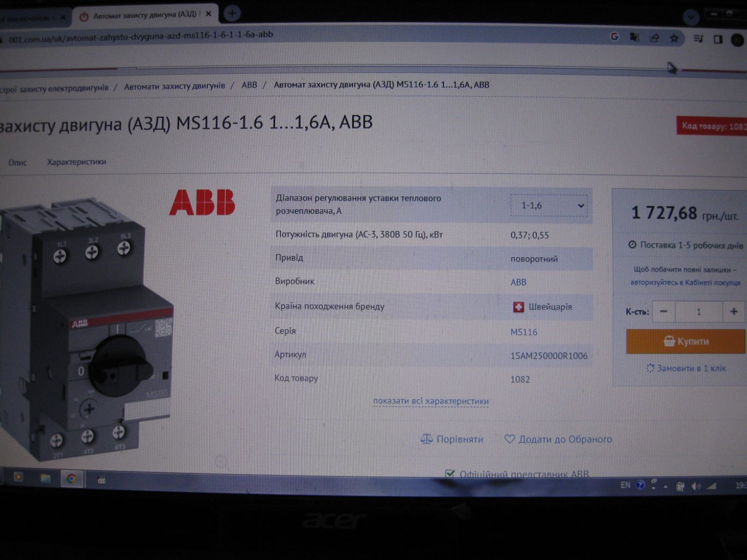Toggle the browser side panel icon
This screenshot has height=560, width=747.
pyautogui.click(x=718, y=39)
